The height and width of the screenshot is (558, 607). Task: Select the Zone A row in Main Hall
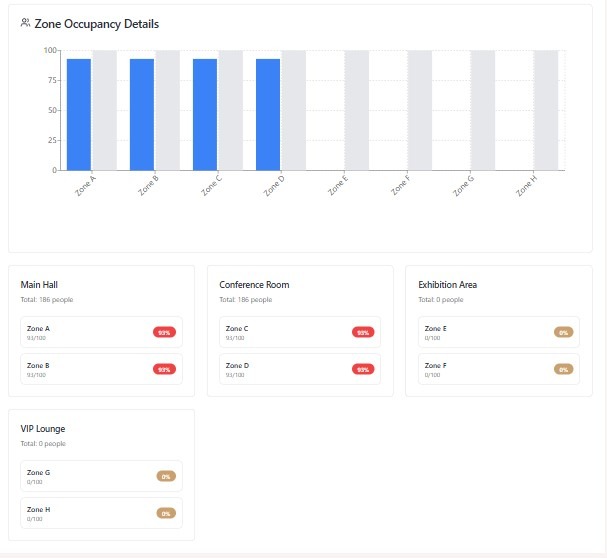[x=85, y=332]
